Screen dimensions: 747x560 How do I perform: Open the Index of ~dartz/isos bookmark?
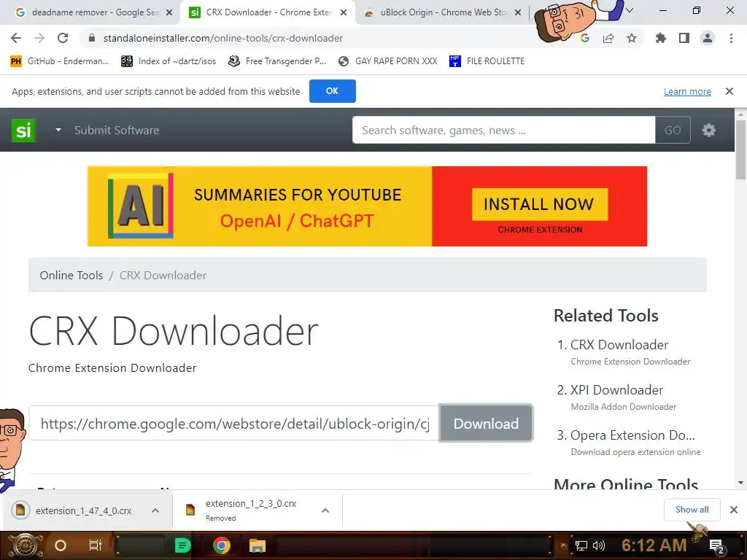[169, 61]
